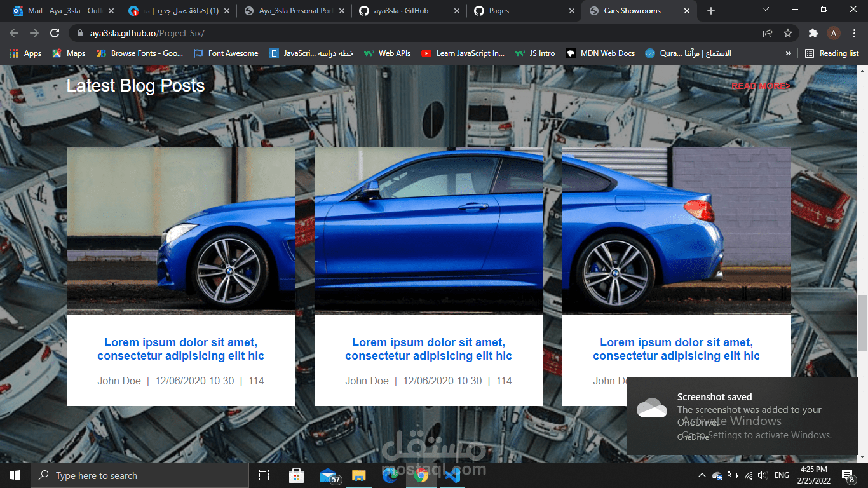The image size is (868, 488).
Task: Click the page vertical scrollbar thumb
Action: tap(862, 323)
